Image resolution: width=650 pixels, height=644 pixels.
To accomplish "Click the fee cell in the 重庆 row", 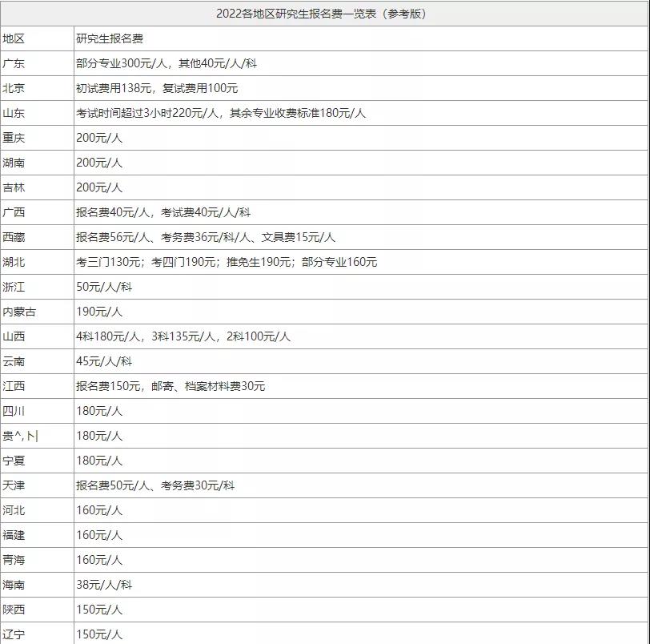I will click(99, 138).
